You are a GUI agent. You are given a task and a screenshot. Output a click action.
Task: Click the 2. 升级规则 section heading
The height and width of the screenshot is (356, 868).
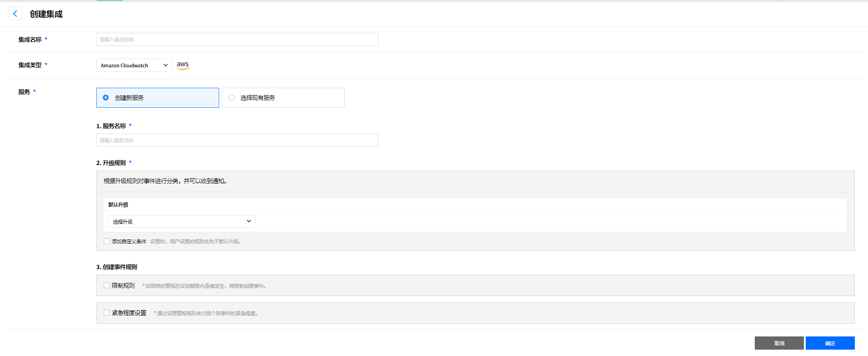[111, 163]
